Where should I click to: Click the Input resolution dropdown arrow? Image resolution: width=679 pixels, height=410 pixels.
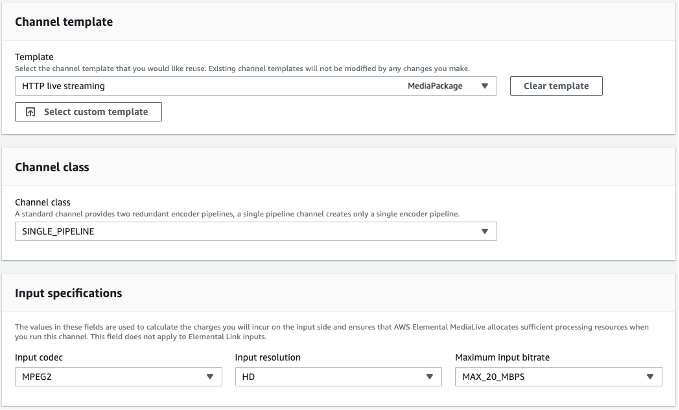pos(429,377)
